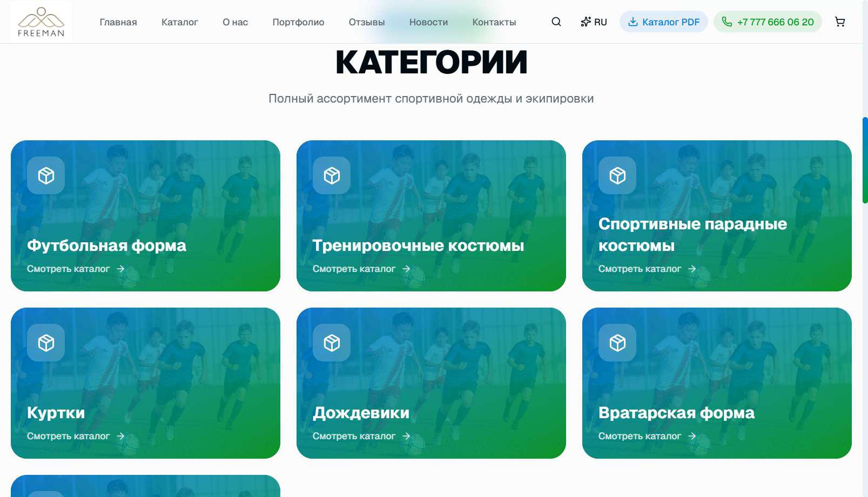The height and width of the screenshot is (497, 868).
Task: Open the search magnifier icon
Action: (556, 22)
